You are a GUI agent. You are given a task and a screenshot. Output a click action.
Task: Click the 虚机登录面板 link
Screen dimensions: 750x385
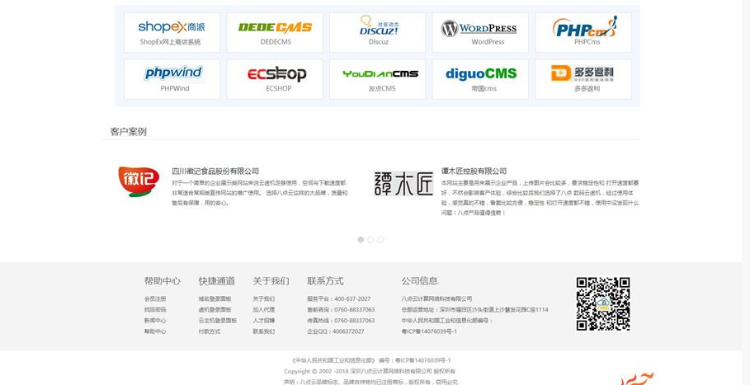click(x=215, y=310)
